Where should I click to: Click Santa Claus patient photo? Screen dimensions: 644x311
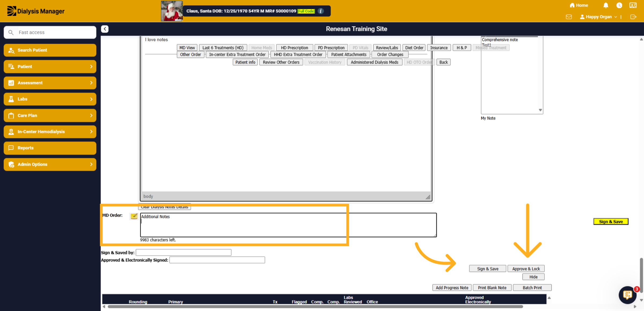coord(172,11)
